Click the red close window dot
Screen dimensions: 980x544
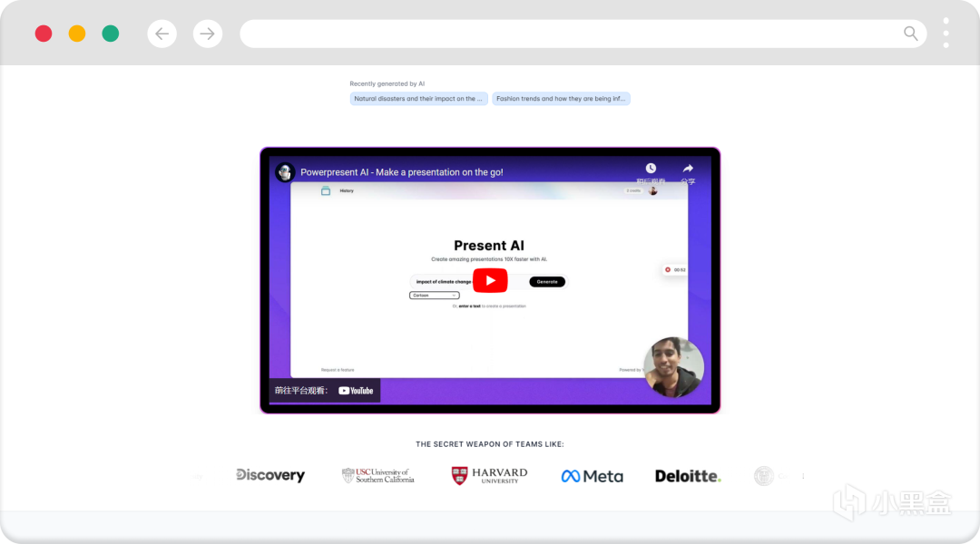[44, 34]
